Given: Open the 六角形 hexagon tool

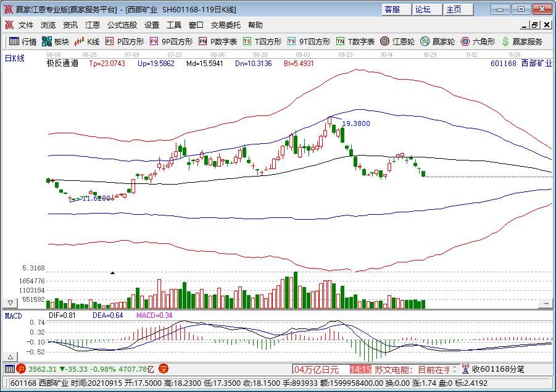Looking at the screenshot, I should [478, 42].
